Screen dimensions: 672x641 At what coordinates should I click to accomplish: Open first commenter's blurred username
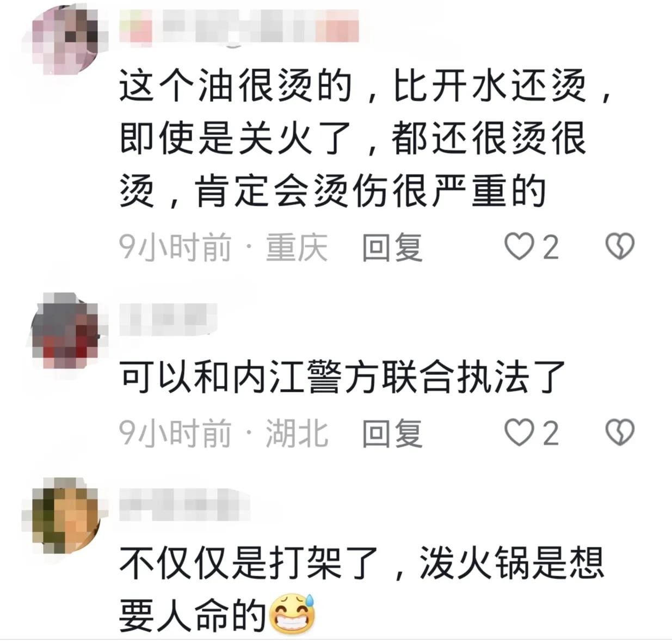239,26
